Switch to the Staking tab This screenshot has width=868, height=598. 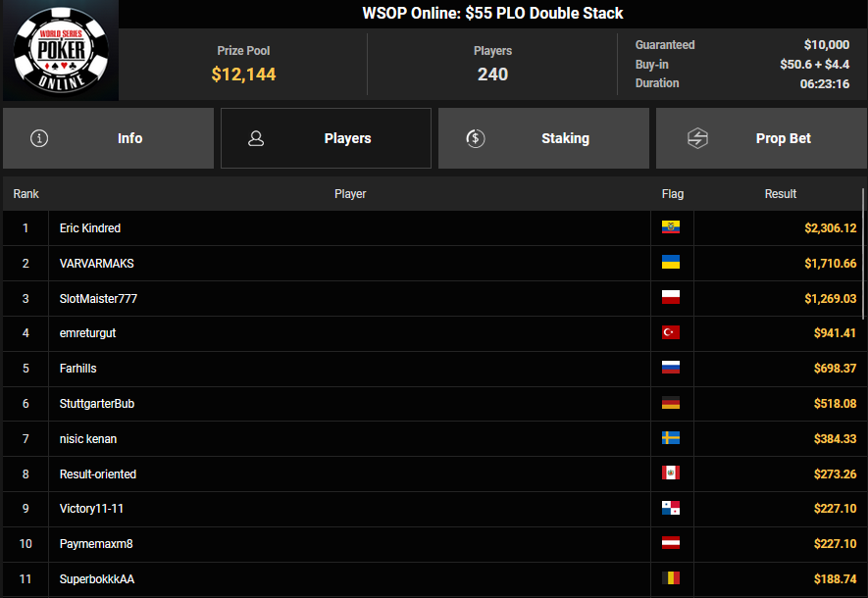(544, 138)
